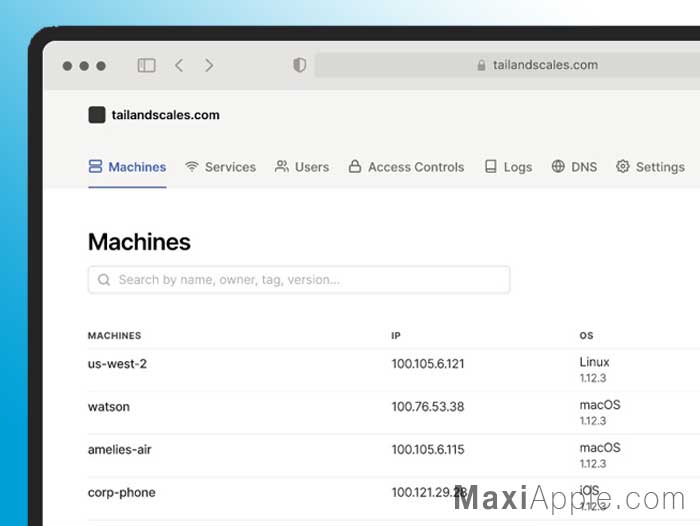Open the privacy shield report icon
Image resolution: width=700 pixels, height=526 pixels.
(x=300, y=65)
